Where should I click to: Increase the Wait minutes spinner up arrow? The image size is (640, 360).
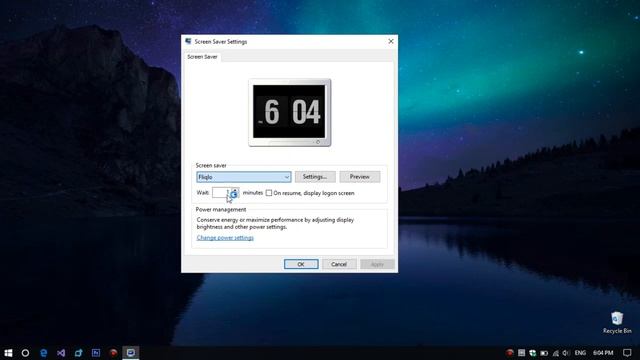click(236, 190)
